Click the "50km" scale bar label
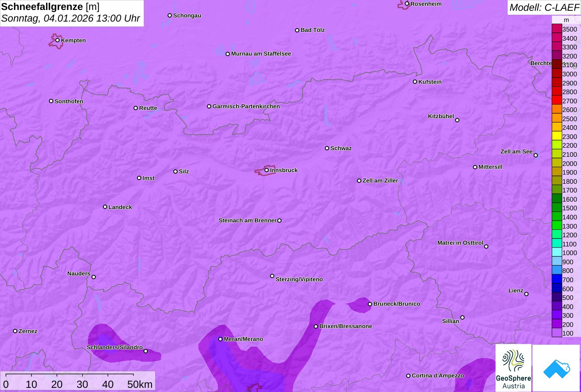The width and height of the screenshot is (581, 392). (140, 384)
